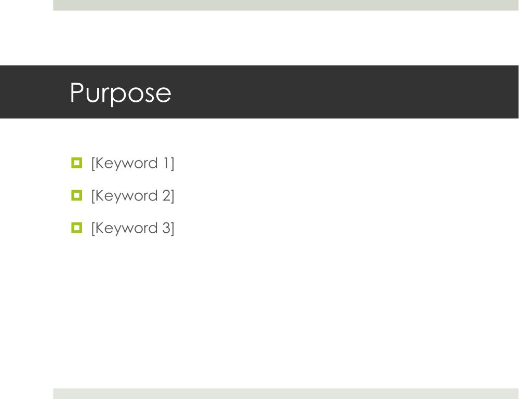
Task: Select the green bullet beside Keyword 1
Action: tap(77, 163)
